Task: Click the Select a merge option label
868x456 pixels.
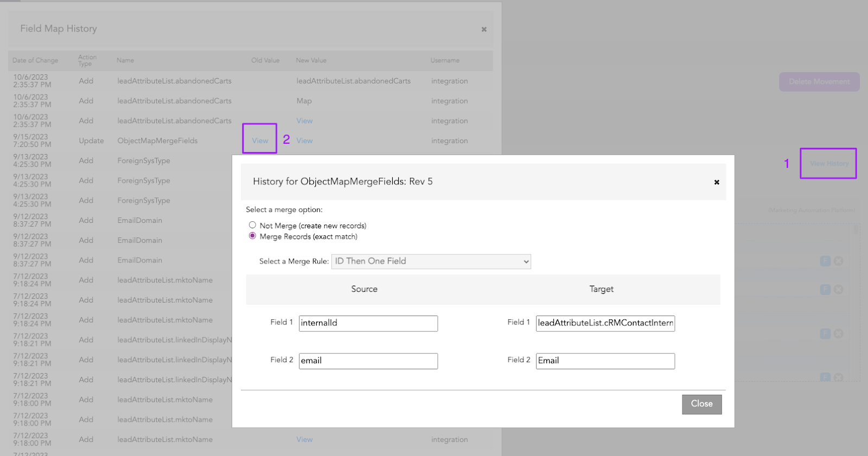Action: pos(284,209)
